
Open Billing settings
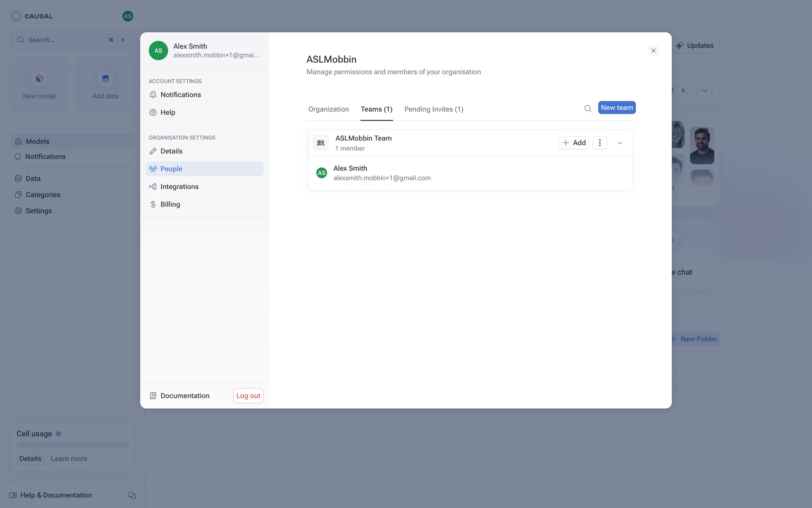[170, 204]
